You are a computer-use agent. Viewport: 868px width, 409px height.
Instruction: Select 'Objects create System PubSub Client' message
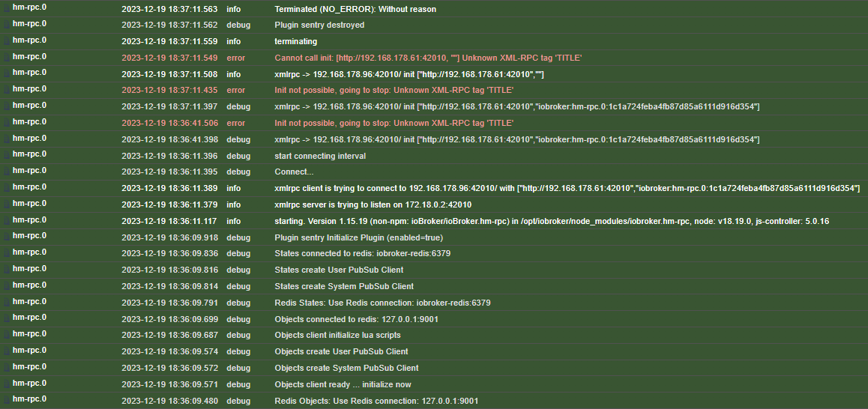tap(346, 368)
